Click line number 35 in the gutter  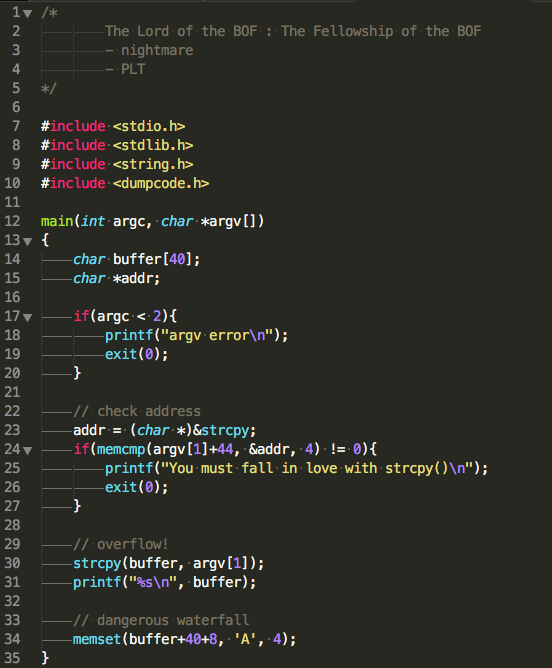[12, 658]
